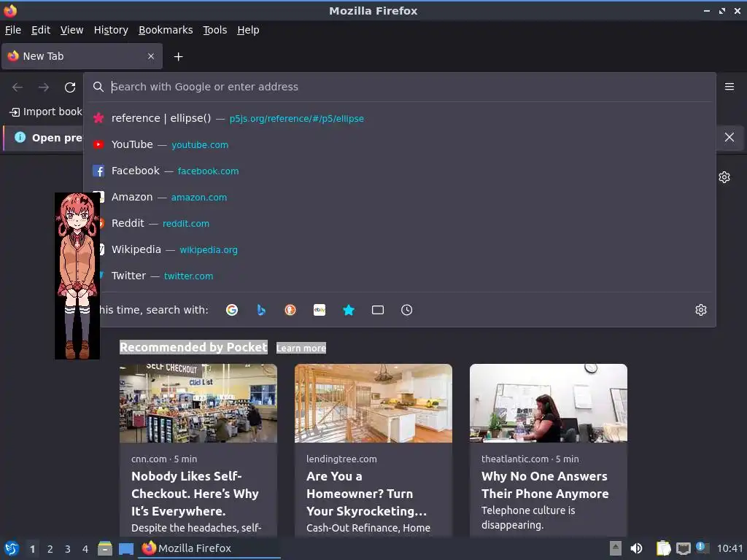Open the Help menu

coord(248,30)
